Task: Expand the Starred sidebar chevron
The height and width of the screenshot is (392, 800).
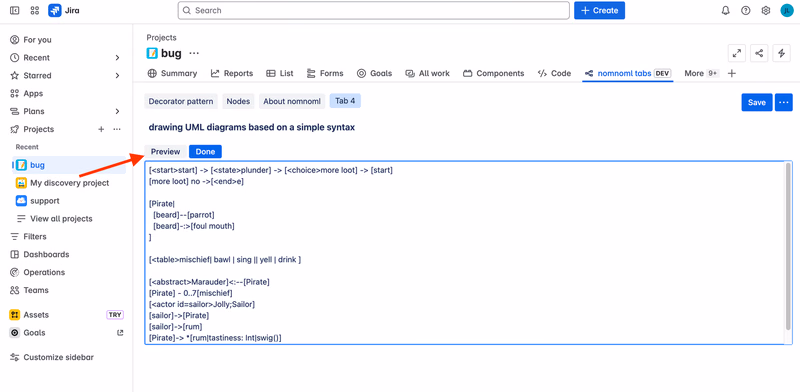Action: point(117,76)
